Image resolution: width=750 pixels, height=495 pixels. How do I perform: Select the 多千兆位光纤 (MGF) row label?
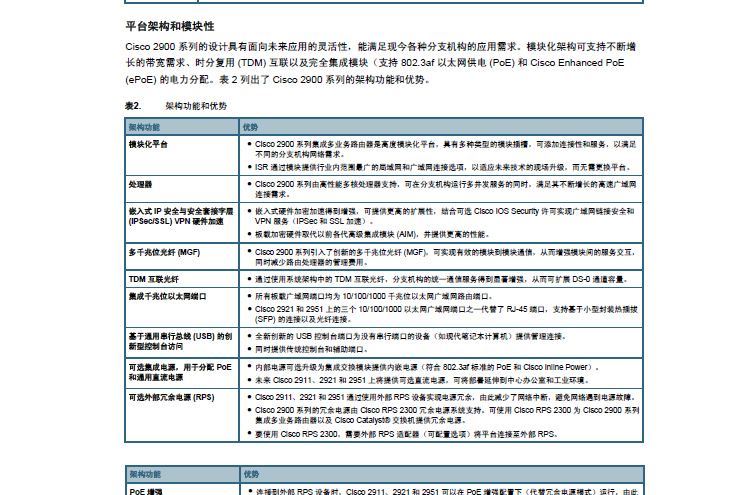click(164, 252)
